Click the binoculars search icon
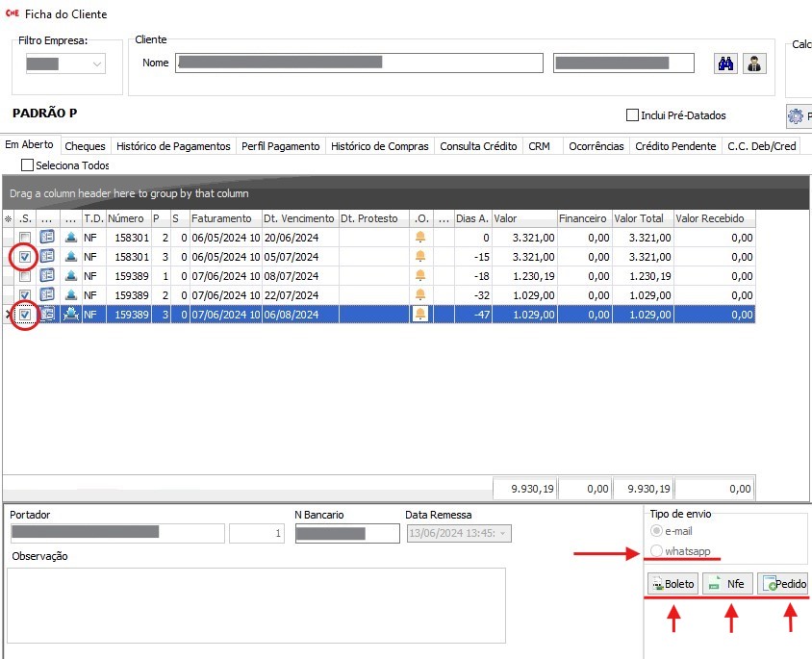 point(725,63)
